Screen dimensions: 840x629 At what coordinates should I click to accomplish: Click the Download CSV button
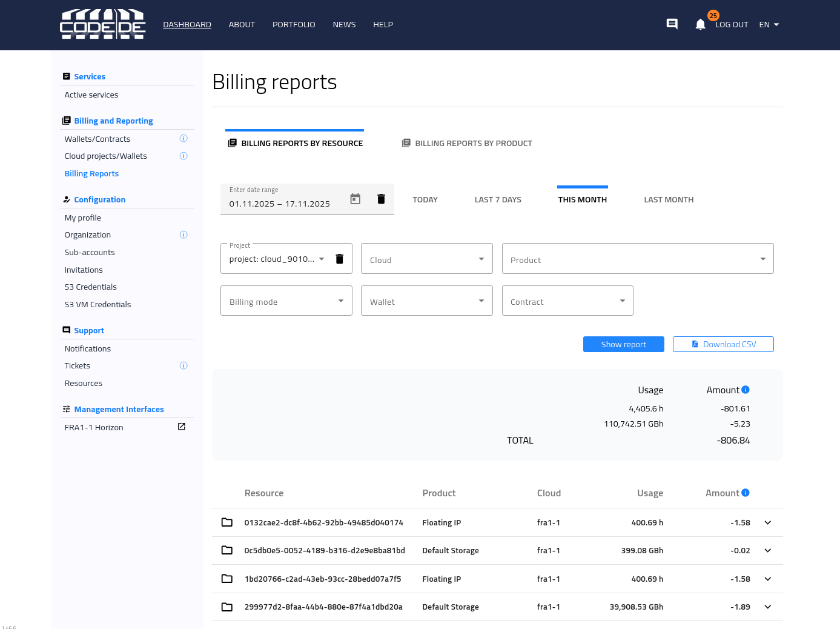[723, 344]
